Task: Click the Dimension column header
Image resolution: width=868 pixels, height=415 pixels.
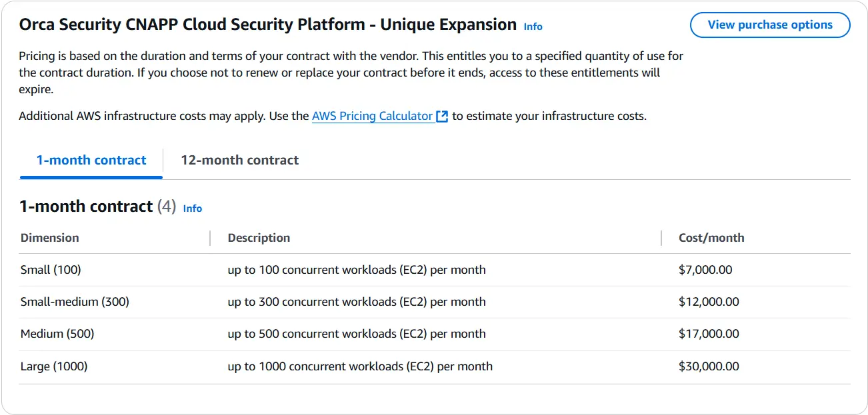Action: [x=50, y=238]
